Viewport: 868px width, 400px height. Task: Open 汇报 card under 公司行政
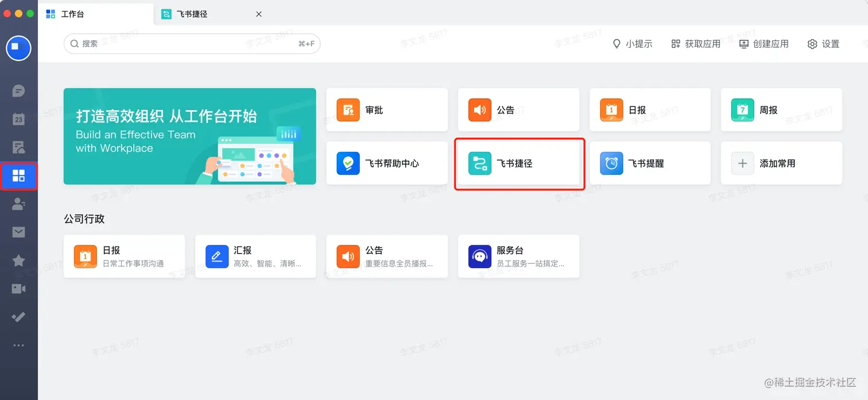(x=255, y=256)
